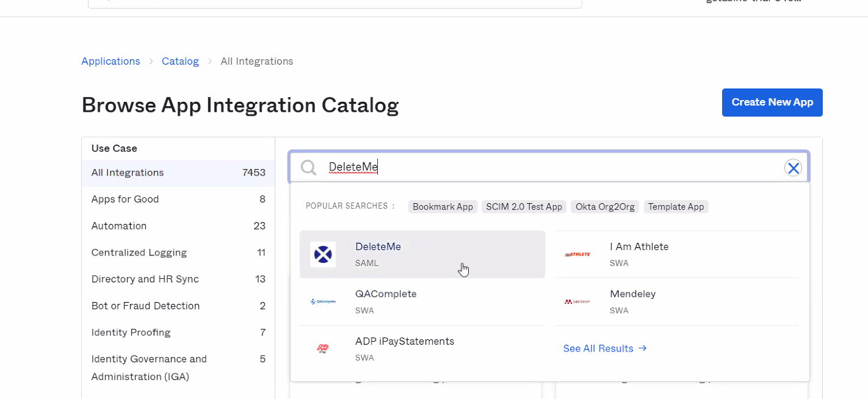The width and height of the screenshot is (868, 399).
Task: Click the Mendeley logo icon
Action: pyautogui.click(x=577, y=301)
